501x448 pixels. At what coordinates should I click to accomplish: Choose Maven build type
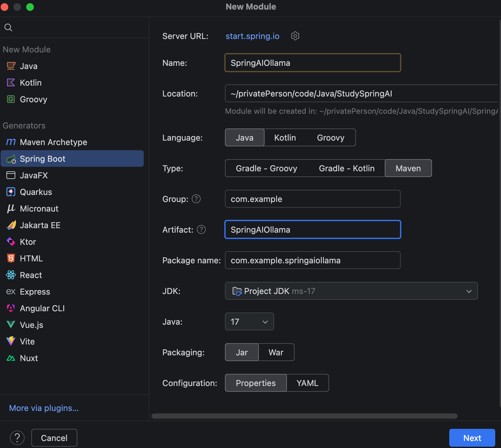(408, 168)
